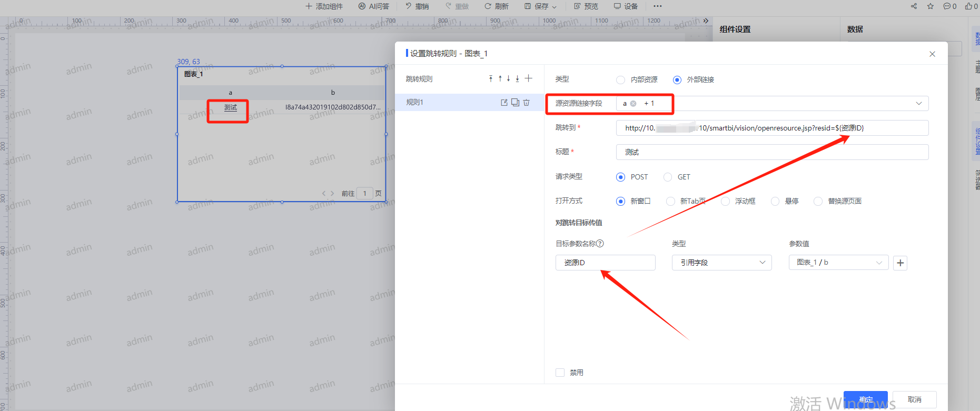Screen dimensions: 980x411
Task: Click 预览 preview in the toolbar
Action: click(586, 6)
